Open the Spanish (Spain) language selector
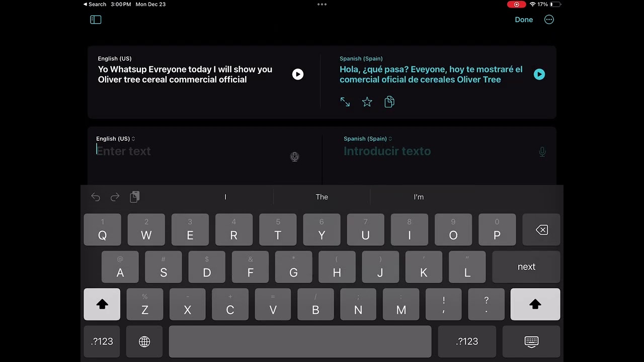 368,139
